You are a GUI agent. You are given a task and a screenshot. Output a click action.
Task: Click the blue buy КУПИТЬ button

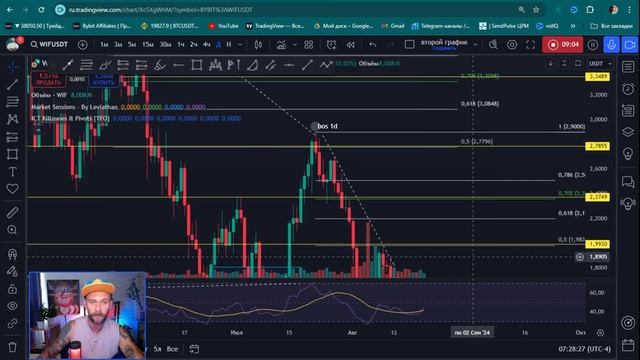coord(103,79)
